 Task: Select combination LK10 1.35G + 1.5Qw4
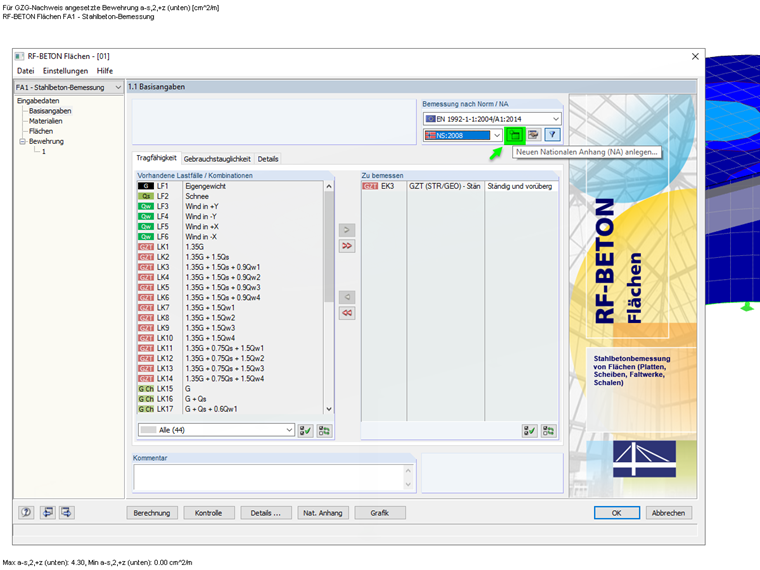[231, 338]
